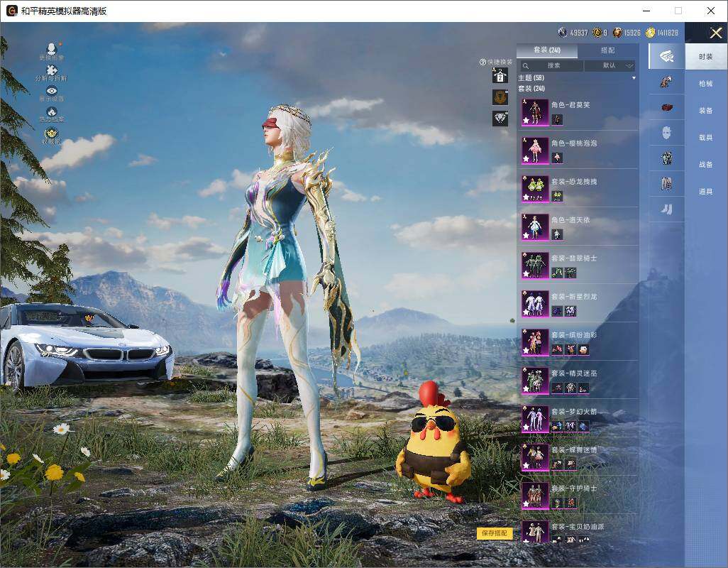
Task: Switch to the 搭配 tab
Action: coord(608,50)
